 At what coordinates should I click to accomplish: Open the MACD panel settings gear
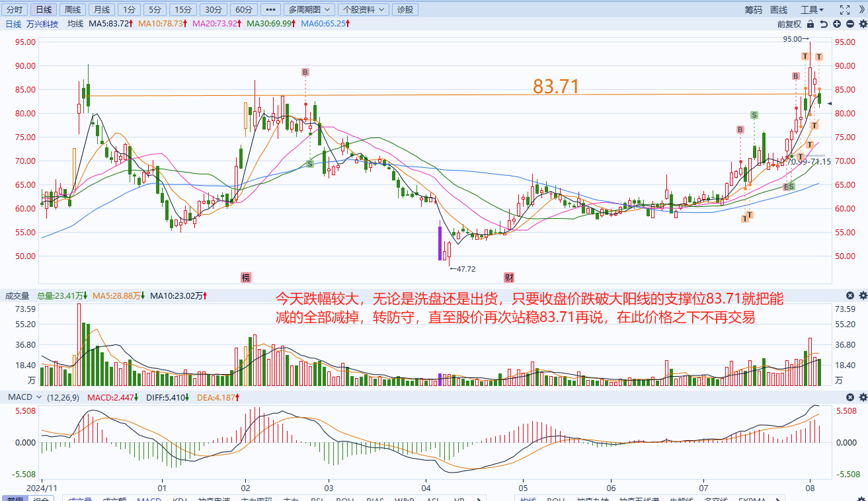863,397
